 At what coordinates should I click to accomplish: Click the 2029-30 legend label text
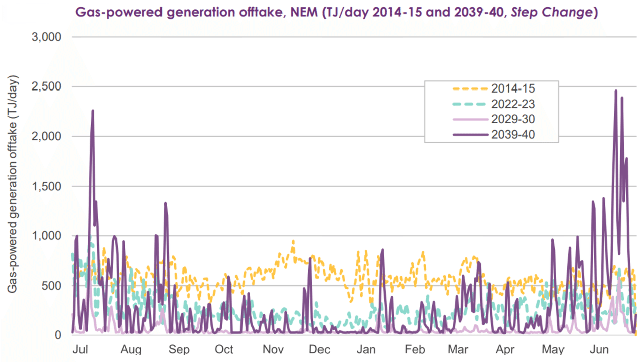(513, 119)
